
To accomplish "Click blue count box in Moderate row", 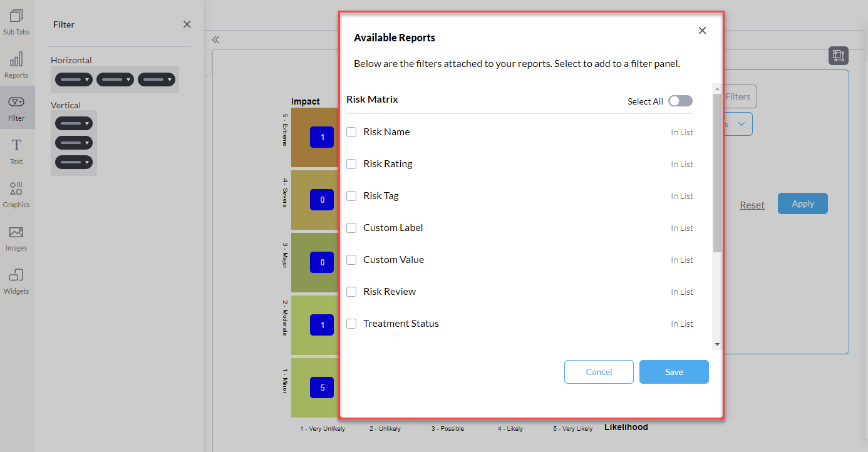I will point(322,325).
